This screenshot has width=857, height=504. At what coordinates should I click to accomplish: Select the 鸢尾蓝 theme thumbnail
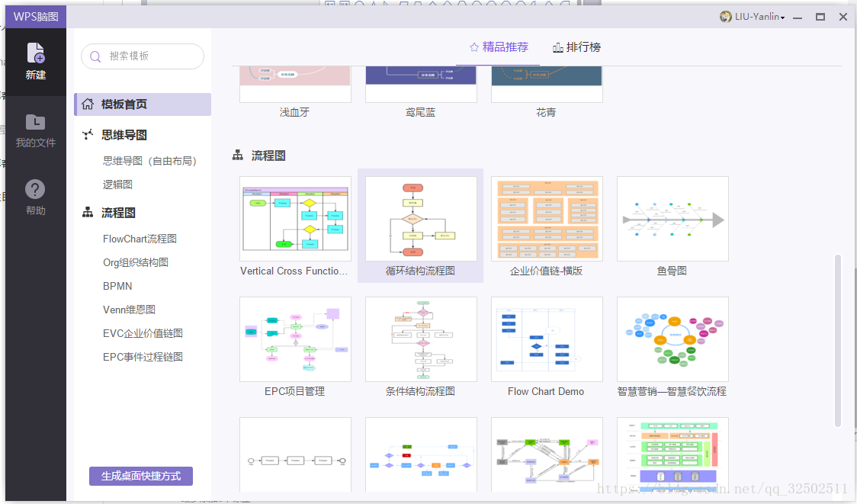tap(421, 84)
